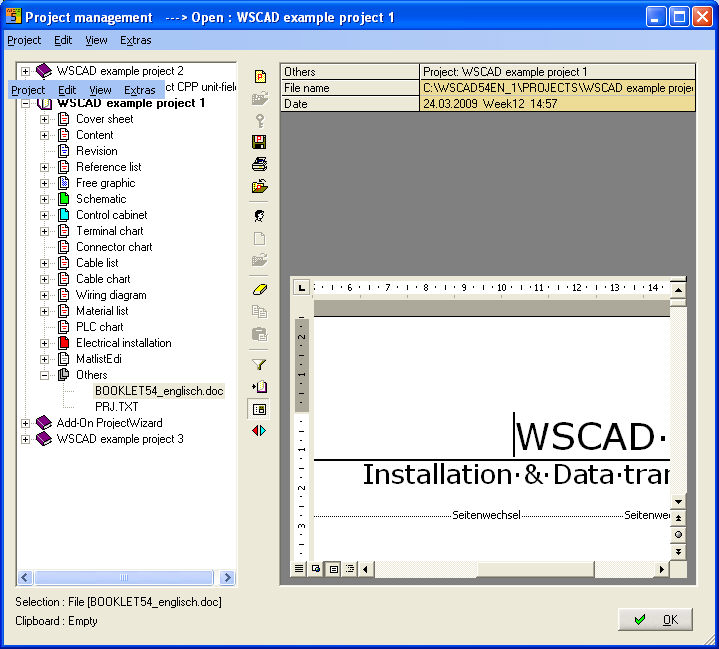Click the copy pages icon in the toolbar
This screenshot has width=719, height=649.
[259, 312]
